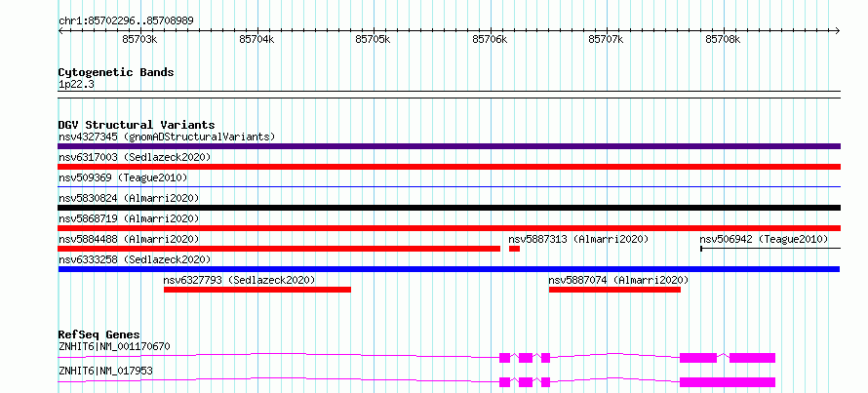
Task: Click the 85708k ruler tick
Action: tap(723, 39)
